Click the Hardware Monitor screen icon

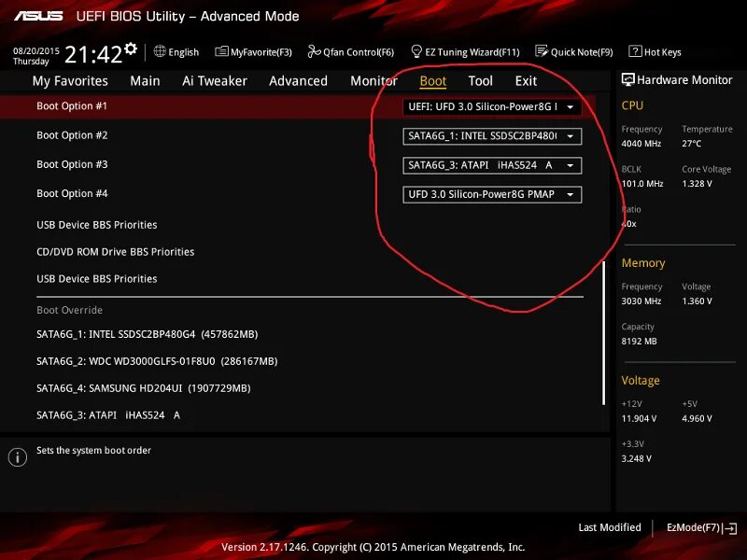click(x=627, y=79)
